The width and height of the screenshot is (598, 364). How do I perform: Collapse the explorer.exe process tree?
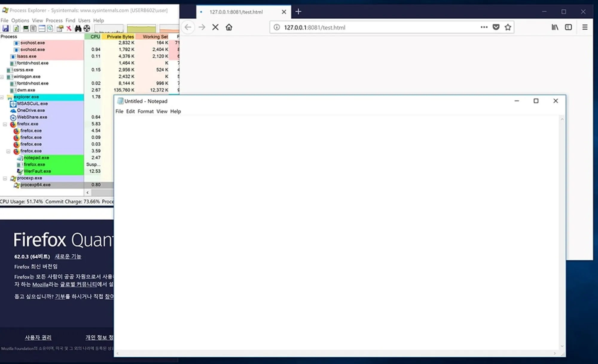[x=2, y=97]
